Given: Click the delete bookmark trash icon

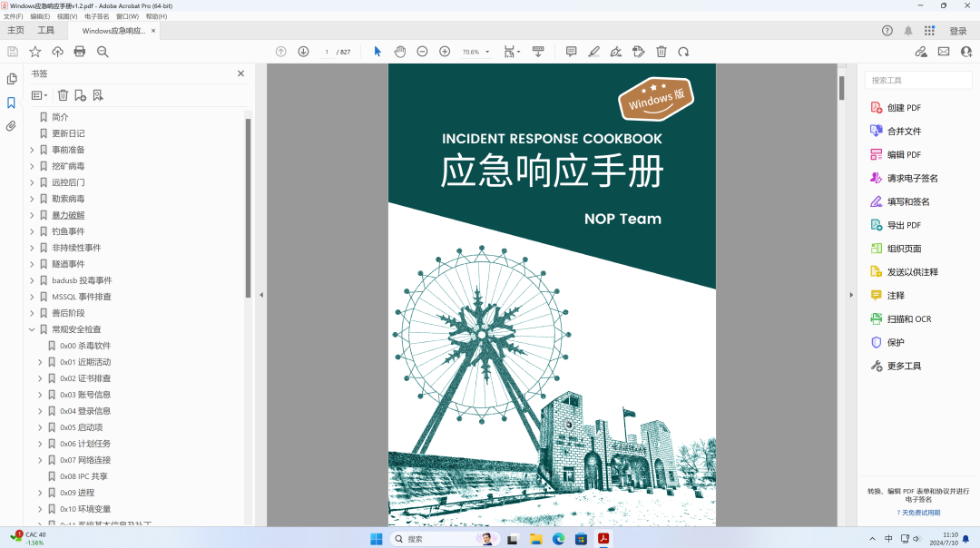Looking at the screenshot, I should tap(62, 95).
